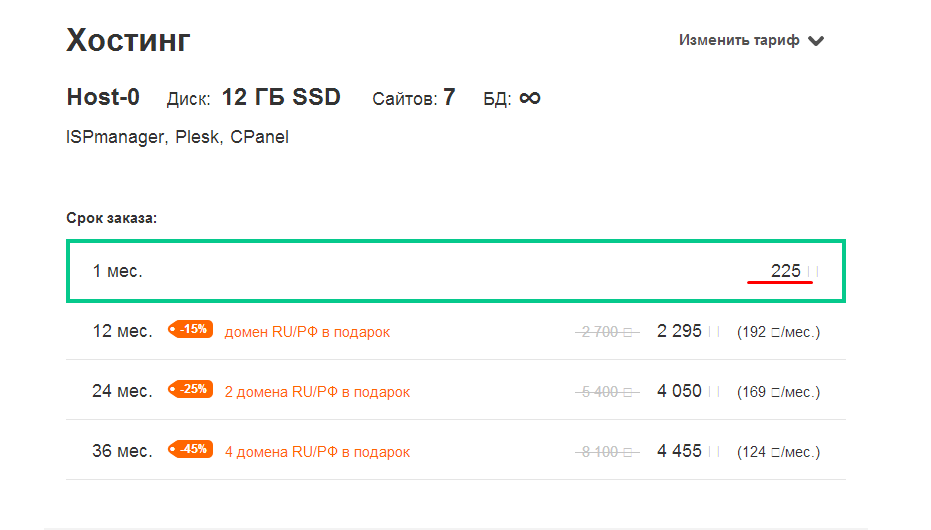
Task: Pick the 24 мес. order period
Action: tap(122, 391)
